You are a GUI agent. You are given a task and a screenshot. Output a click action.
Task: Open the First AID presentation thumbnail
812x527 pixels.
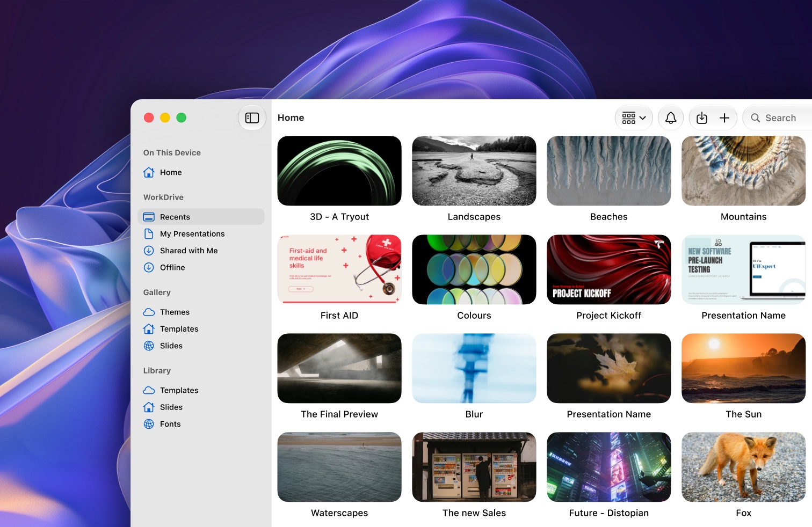[339, 269]
